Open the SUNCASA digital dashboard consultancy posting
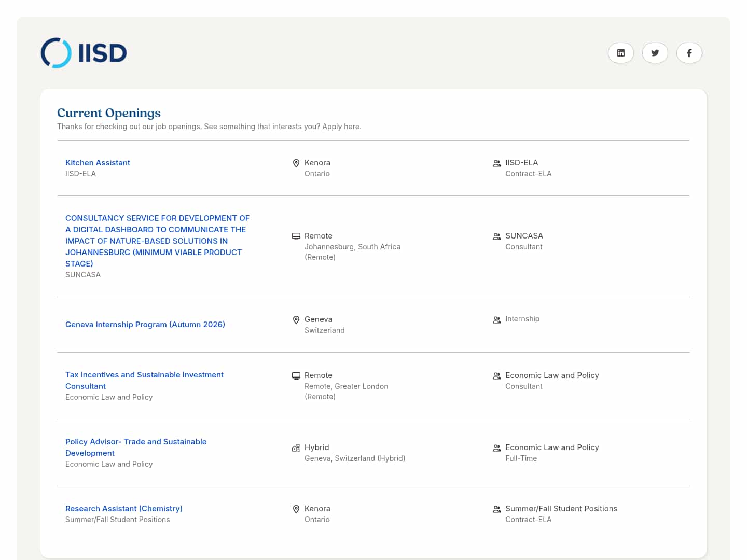 [157, 241]
